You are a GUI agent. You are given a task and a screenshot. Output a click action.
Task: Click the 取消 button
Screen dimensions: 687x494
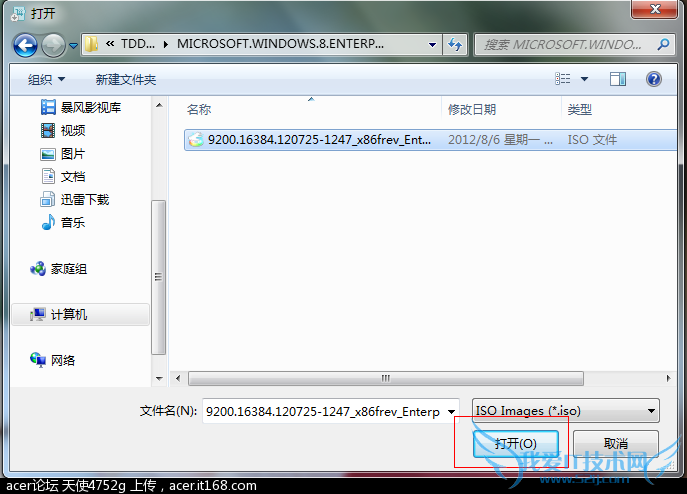tap(616, 443)
